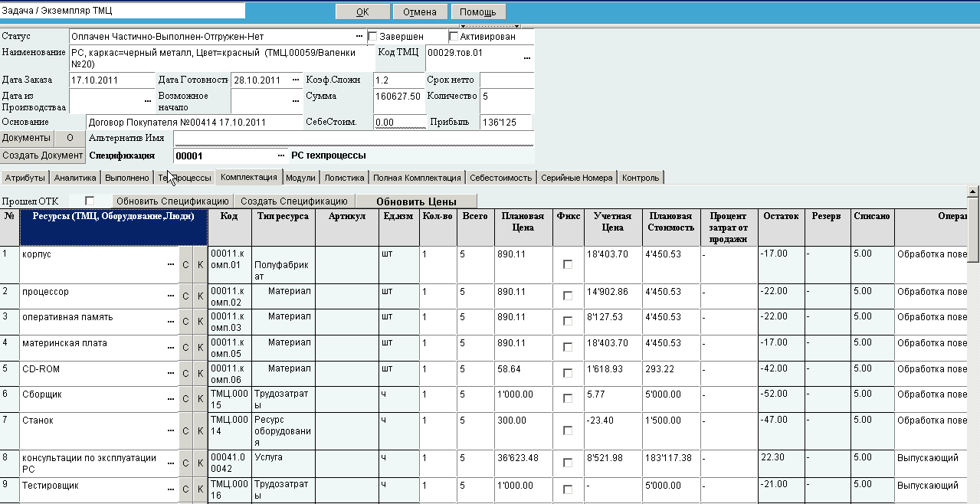Click the C button in процессор row
This screenshot has height=504, width=980.
[x=185, y=296]
